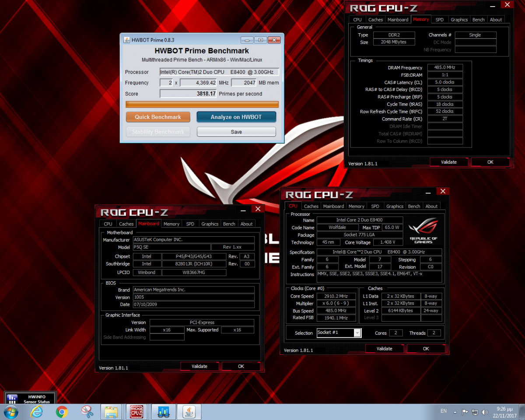Open Snipping Tool scissors taskbar icon

click(x=87, y=412)
